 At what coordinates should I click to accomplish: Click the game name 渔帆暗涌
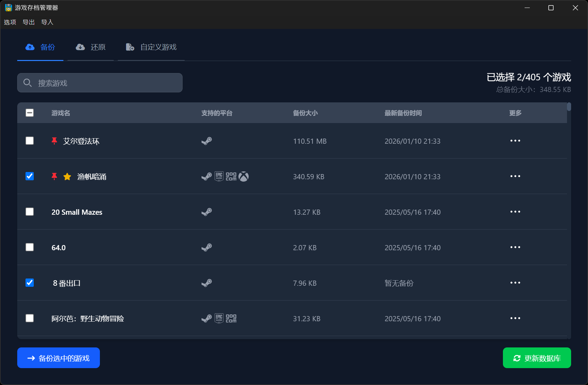92,176
